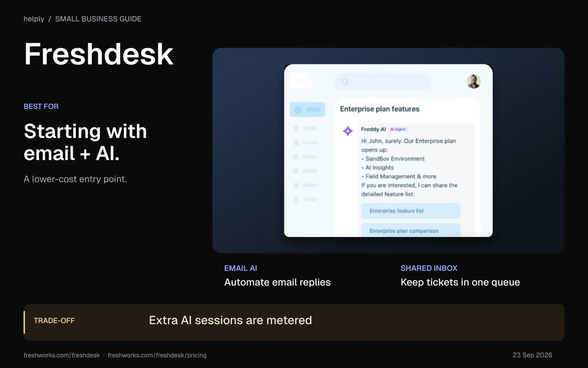Click 'Automate email replies' text
The image size is (588, 368).
pyautogui.click(x=277, y=282)
